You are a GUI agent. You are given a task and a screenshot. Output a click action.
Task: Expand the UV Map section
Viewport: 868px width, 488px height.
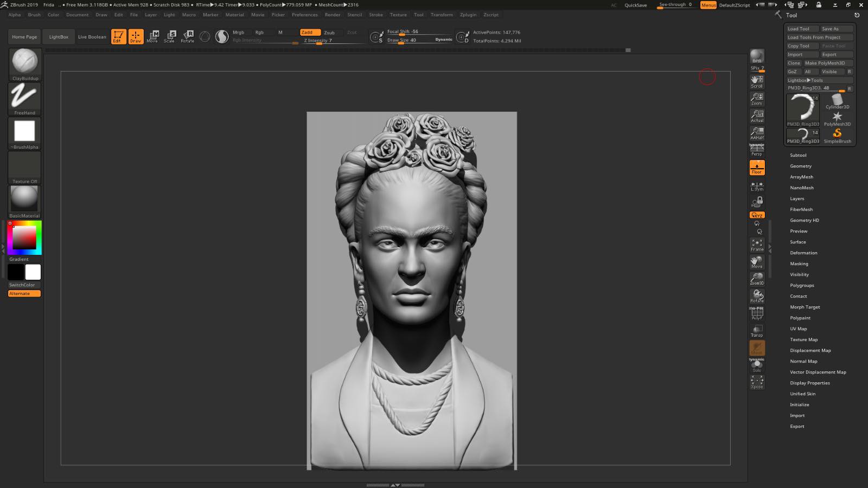pos(798,329)
